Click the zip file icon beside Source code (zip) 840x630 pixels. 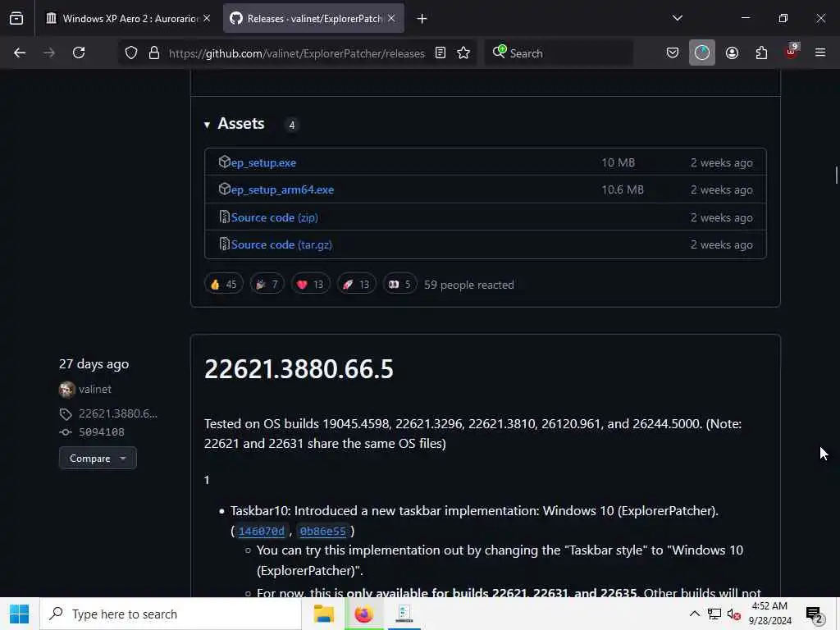225,217
